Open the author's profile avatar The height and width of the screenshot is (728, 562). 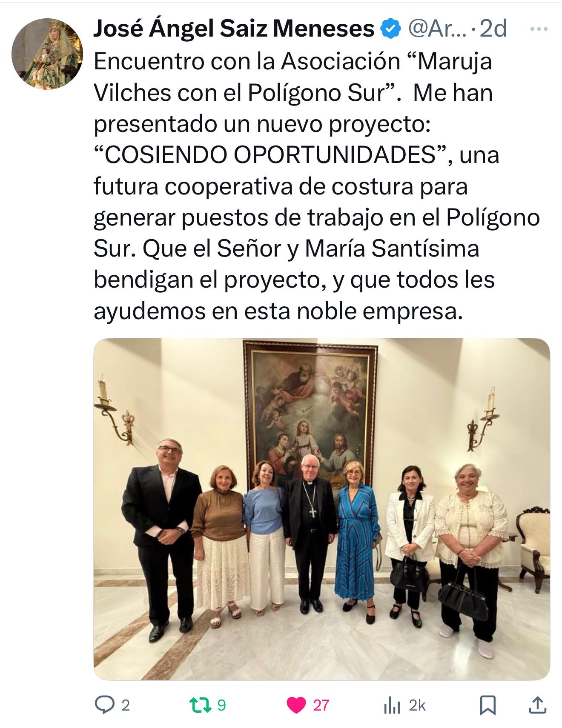point(47,53)
